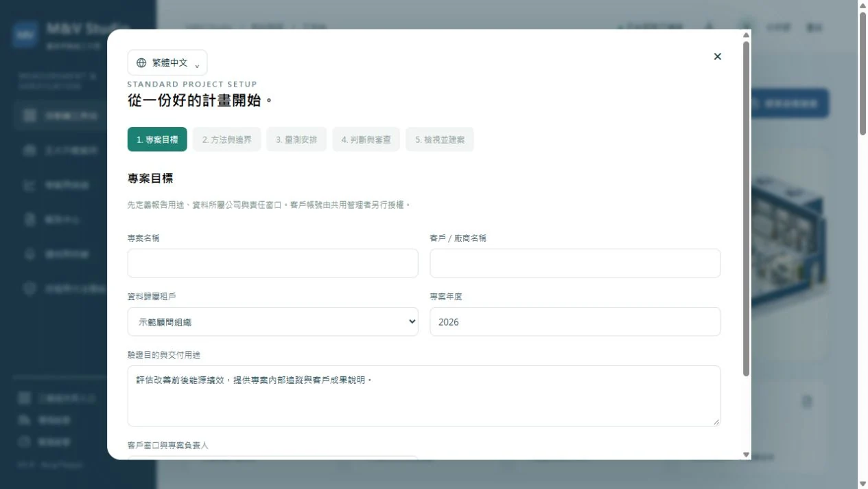Jump to step tab 5. 檢視並建案
The width and height of the screenshot is (868, 489).
(x=440, y=139)
